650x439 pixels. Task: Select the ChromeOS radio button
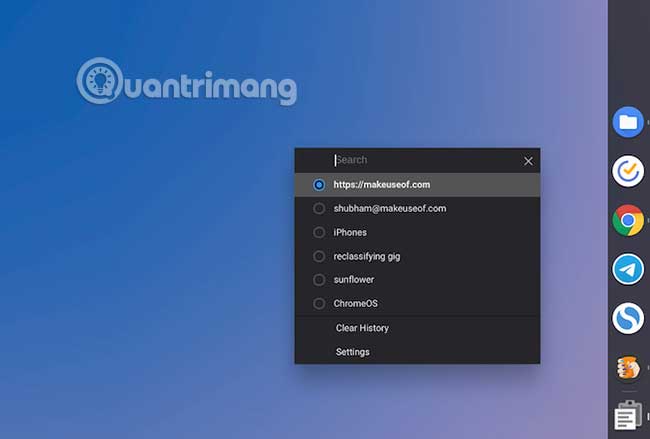coord(319,303)
